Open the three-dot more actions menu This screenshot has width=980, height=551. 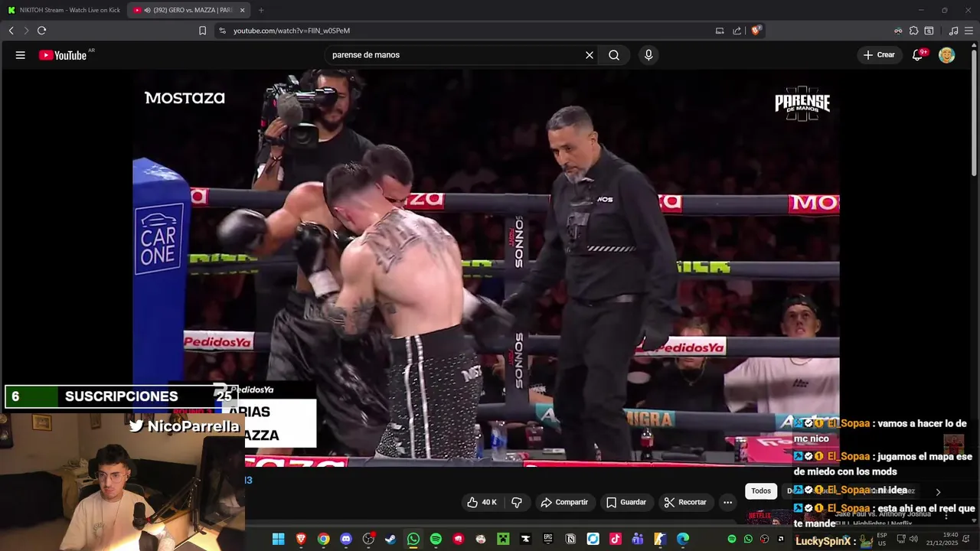point(728,502)
